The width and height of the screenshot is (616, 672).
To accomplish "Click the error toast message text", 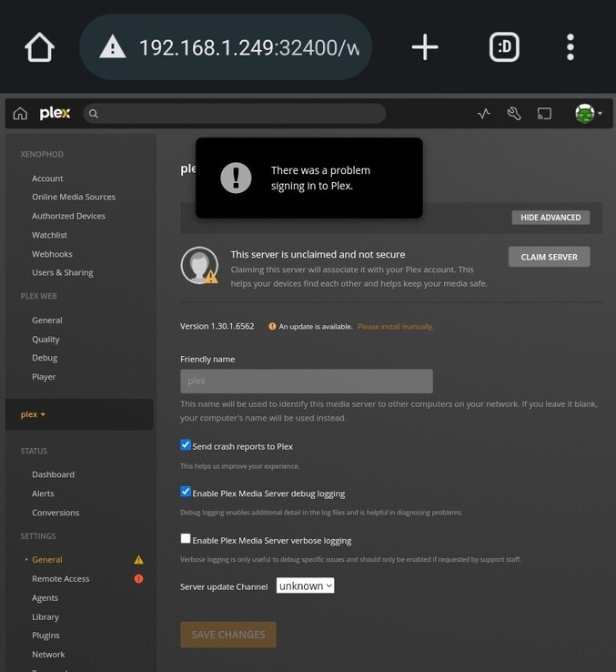I will [x=320, y=178].
